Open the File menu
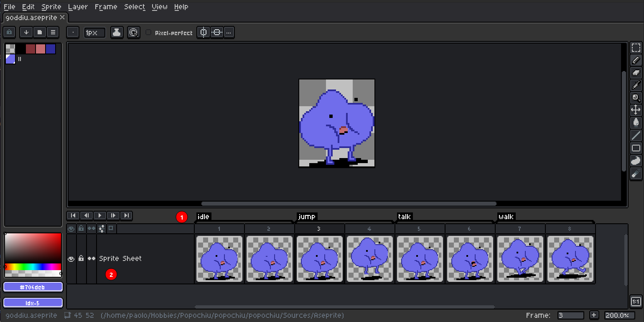The image size is (644, 322). pyautogui.click(x=9, y=7)
